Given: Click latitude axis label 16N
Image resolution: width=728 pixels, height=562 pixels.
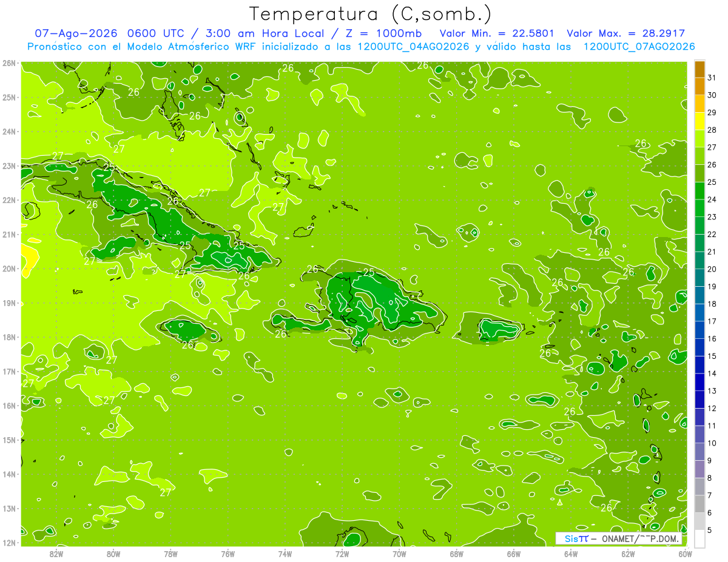Looking at the screenshot, I should tap(9, 406).
